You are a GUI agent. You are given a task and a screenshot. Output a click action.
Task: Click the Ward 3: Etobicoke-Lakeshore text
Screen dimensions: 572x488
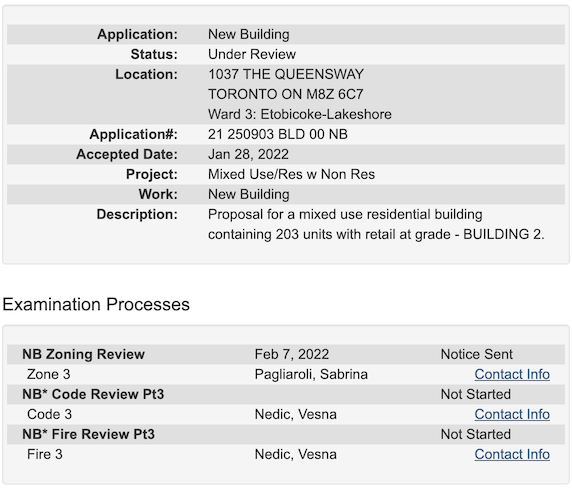tap(300, 115)
